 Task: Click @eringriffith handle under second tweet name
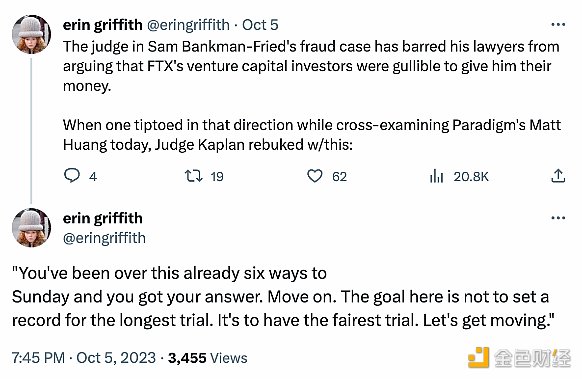click(104, 238)
